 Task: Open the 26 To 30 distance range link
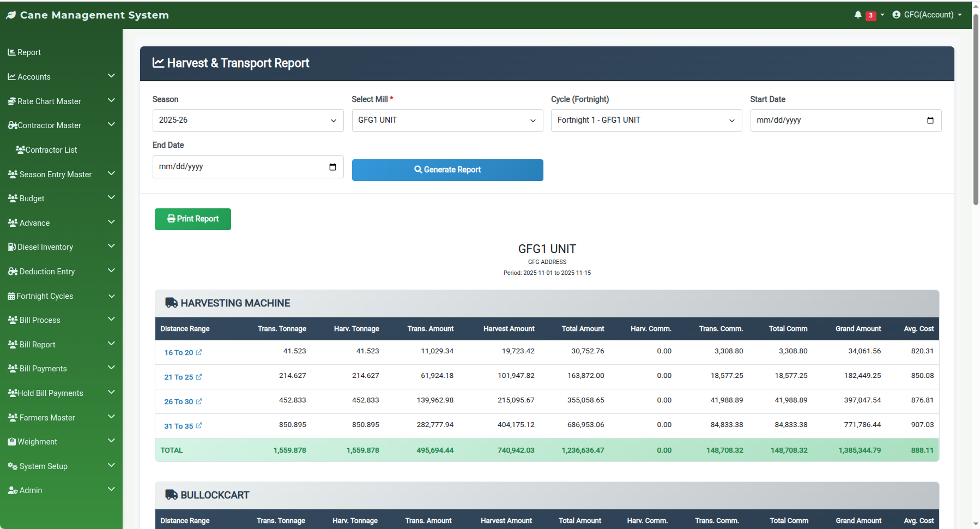(x=183, y=402)
